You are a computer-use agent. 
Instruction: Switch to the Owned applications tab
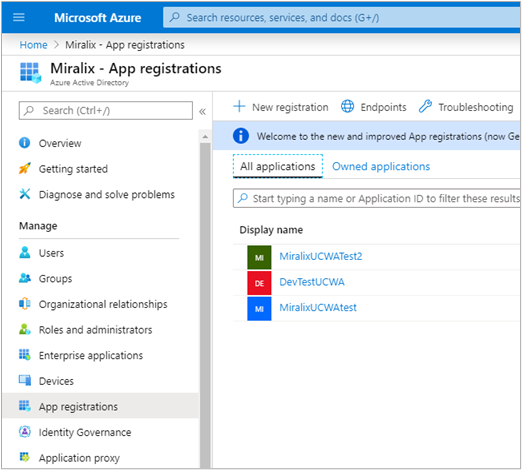(x=381, y=166)
